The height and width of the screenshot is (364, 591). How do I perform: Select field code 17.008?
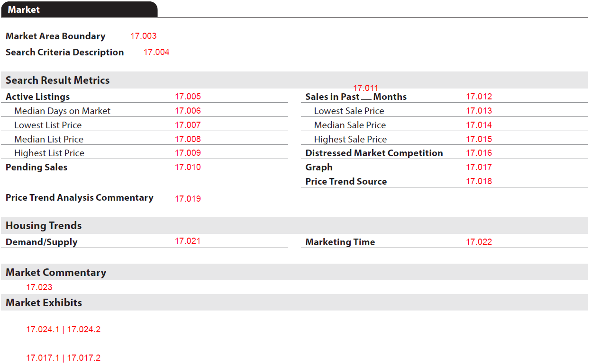[188, 139]
